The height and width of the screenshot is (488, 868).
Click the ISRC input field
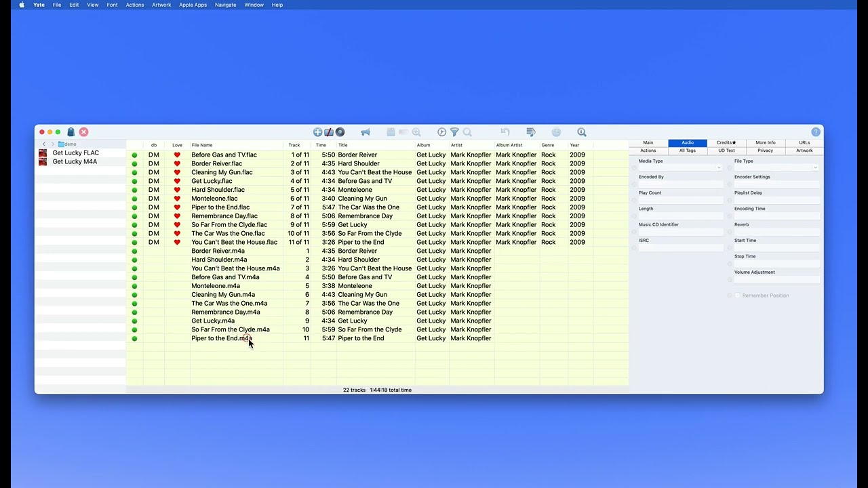(681, 247)
